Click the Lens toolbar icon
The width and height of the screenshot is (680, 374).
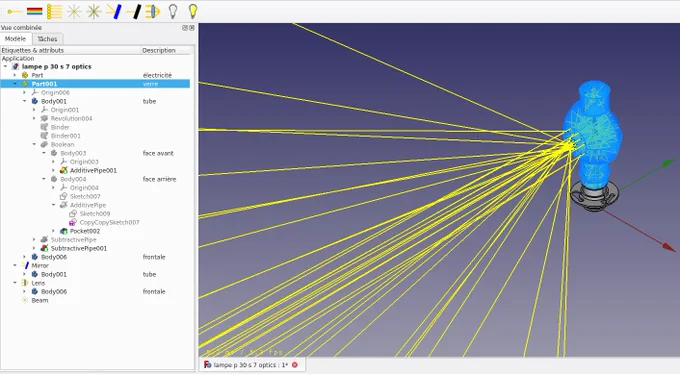click(153, 11)
